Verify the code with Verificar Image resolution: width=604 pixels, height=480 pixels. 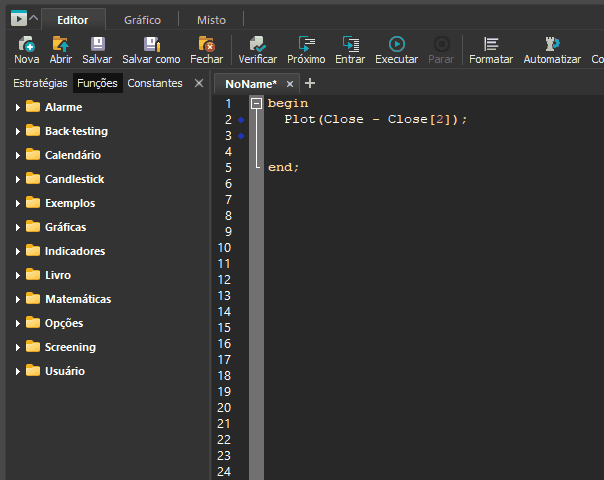click(x=257, y=50)
